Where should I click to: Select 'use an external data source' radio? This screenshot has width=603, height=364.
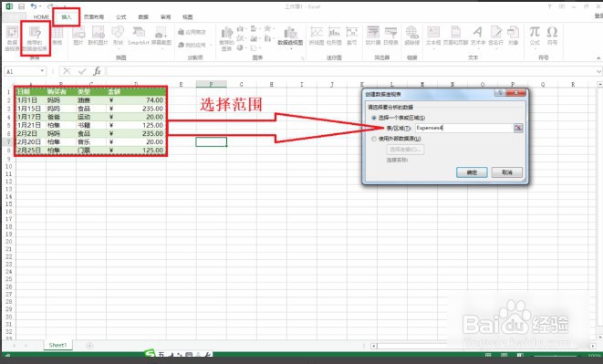(374, 139)
